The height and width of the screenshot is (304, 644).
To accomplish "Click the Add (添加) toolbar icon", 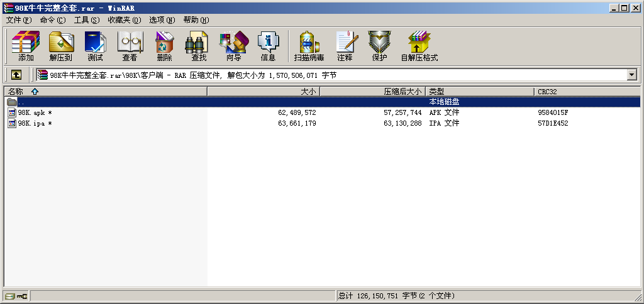I will [x=26, y=46].
